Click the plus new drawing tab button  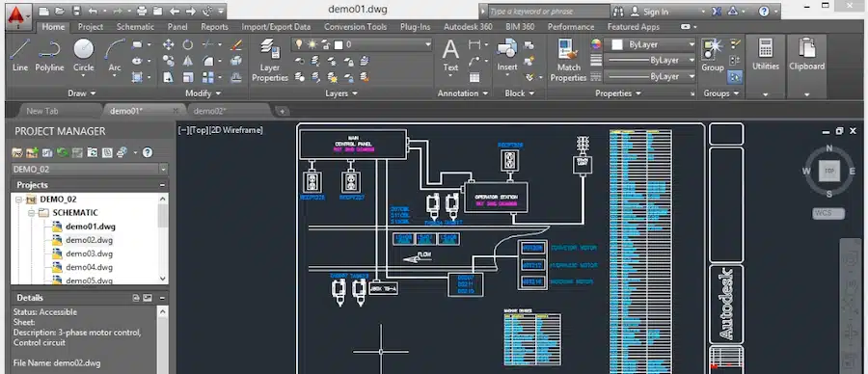coord(282,111)
